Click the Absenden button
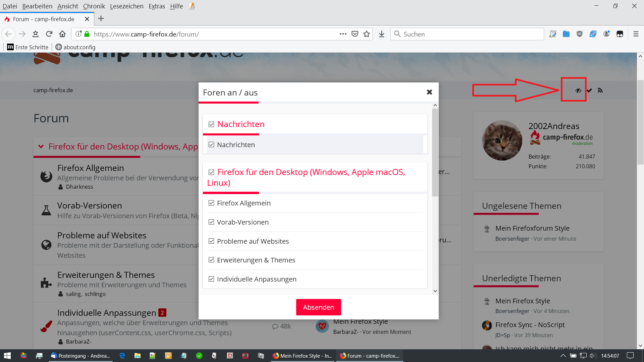Viewport: 644px width, 362px height. click(318, 307)
